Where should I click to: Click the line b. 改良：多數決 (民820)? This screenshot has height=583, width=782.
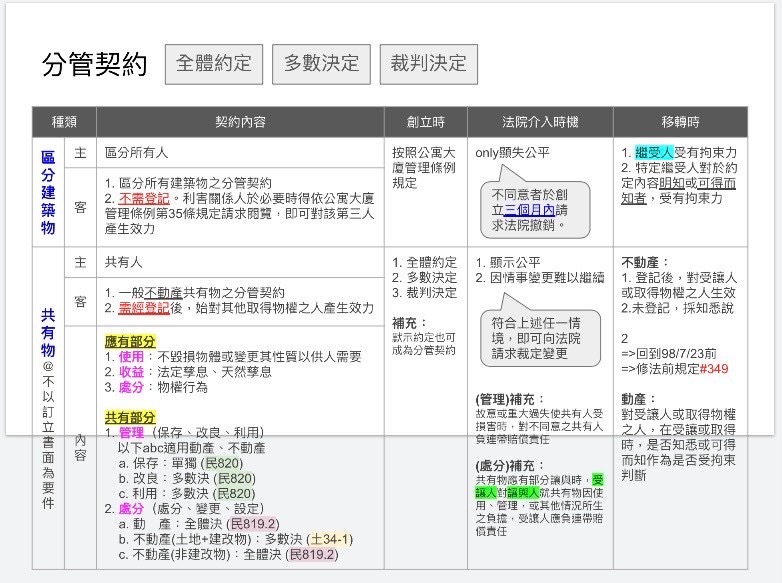[x=187, y=479]
